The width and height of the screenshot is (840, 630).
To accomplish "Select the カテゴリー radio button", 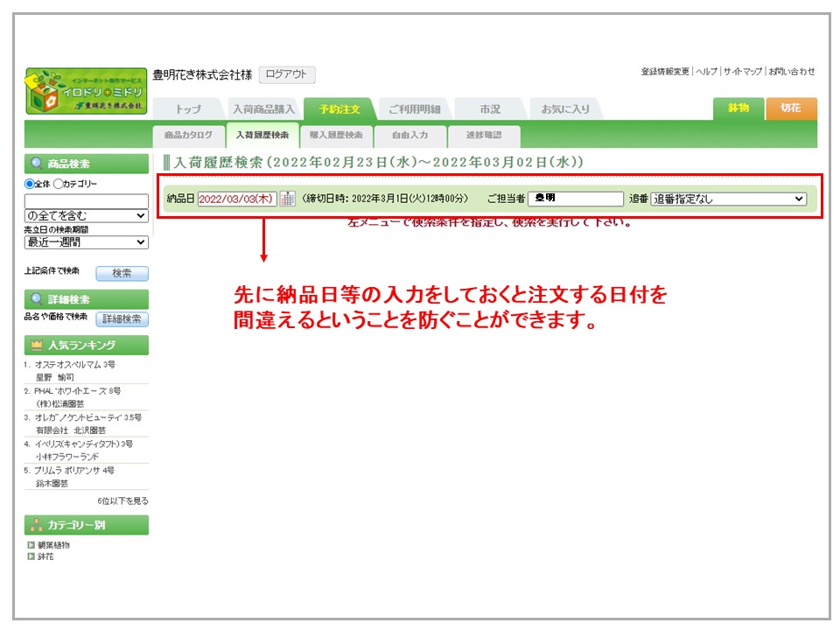I will click(x=59, y=184).
